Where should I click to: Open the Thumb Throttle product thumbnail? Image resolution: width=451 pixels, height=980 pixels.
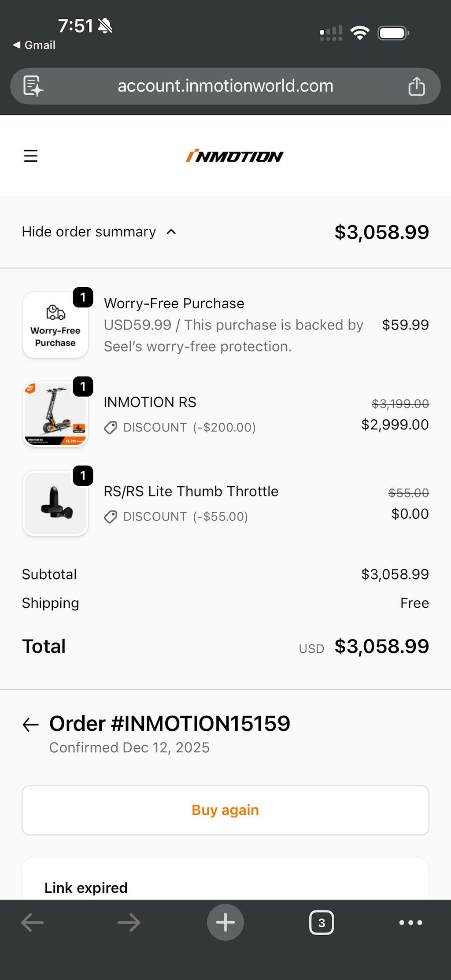[x=55, y=503]
